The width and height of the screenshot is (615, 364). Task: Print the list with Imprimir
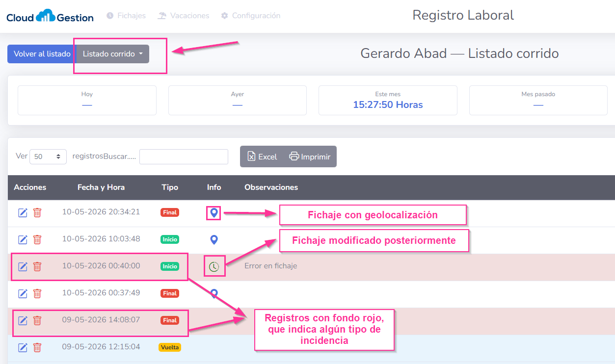click(x=310, y=156)
